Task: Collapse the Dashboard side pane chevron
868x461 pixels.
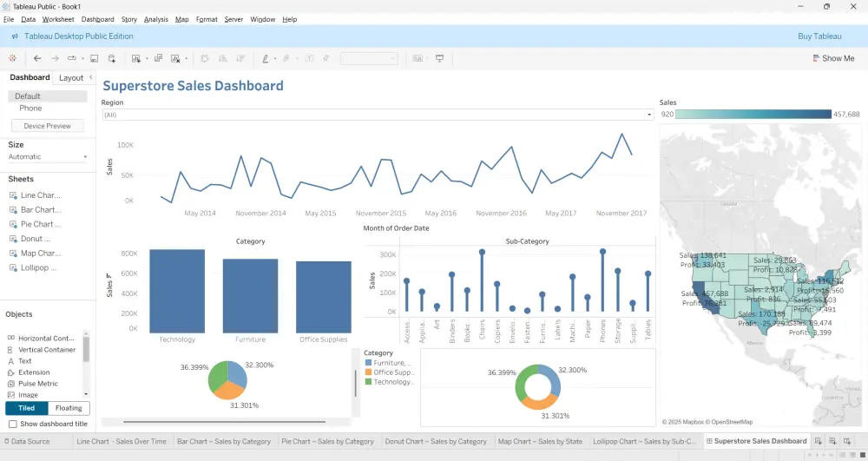Action: (91, 77)
